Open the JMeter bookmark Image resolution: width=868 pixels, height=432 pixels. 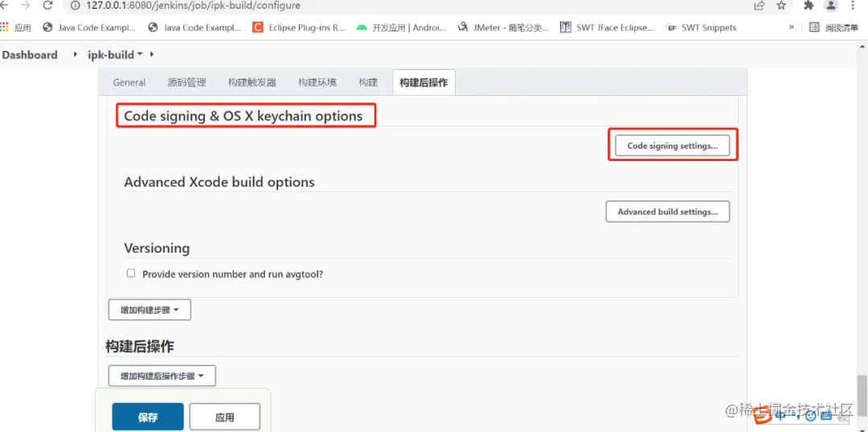[502, 27]
